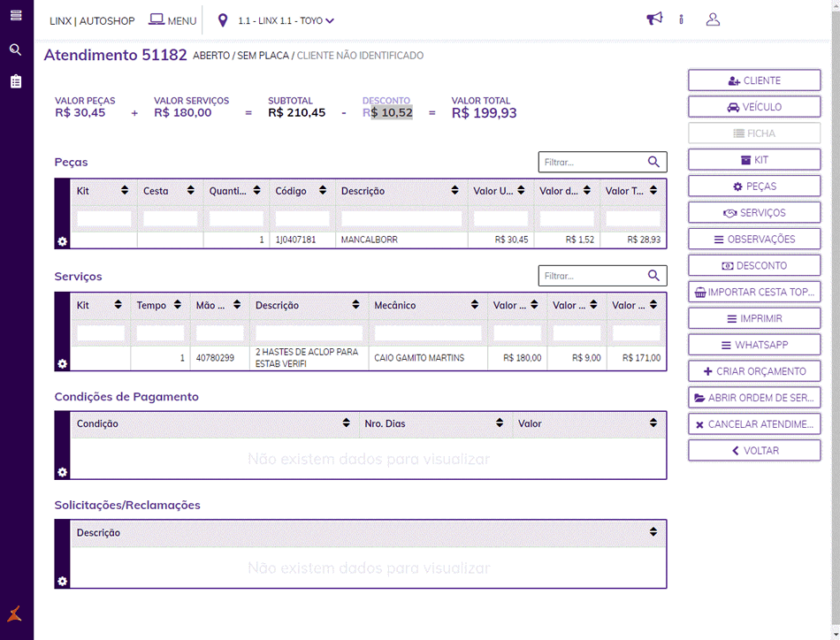The height and width of the screenshot is (640, 840).
Task: Select 2 HASTES DE ACLOP service description
Action: [x=309, y=358]
